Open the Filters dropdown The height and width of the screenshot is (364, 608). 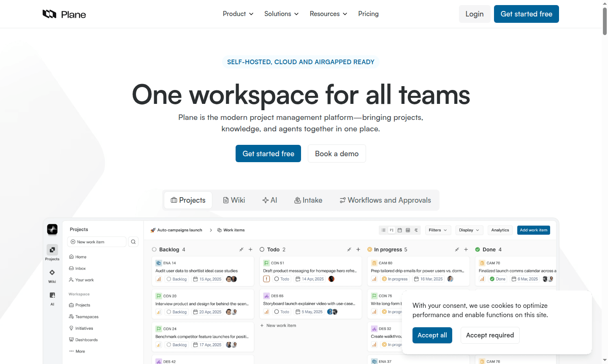[x=438, y=230]
